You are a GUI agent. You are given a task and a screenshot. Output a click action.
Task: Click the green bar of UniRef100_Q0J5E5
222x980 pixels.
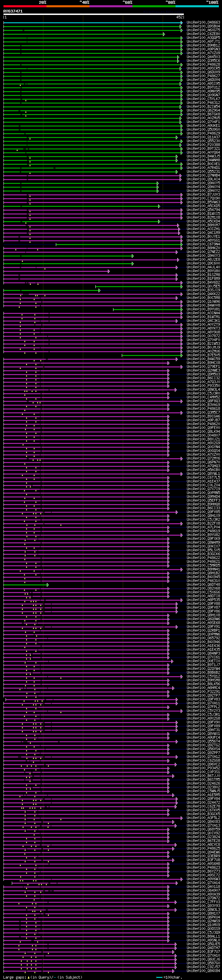pyautogui.click(x=139, y=286)
